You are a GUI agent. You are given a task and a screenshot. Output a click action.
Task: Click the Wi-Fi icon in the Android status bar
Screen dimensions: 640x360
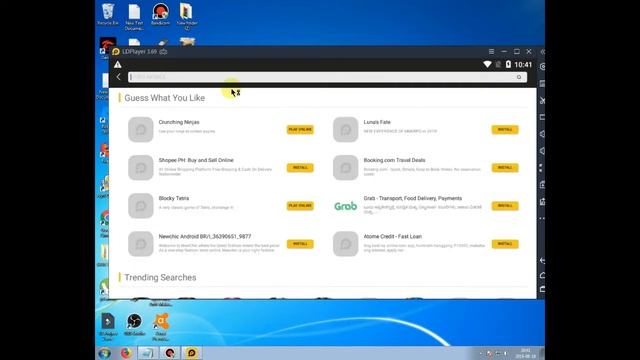pyautogui.click(x=487, y=64)
